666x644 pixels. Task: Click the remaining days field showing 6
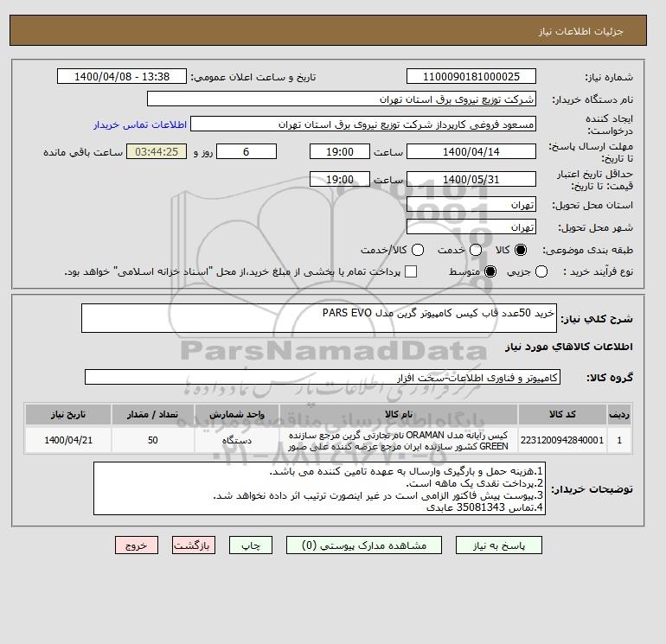coord(247,151)
